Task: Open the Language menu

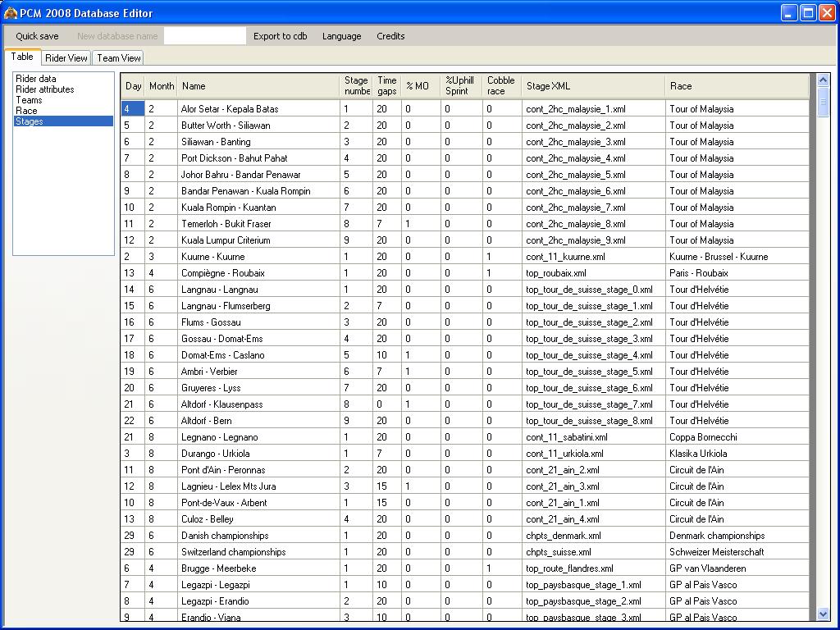Action: point(341,36)
